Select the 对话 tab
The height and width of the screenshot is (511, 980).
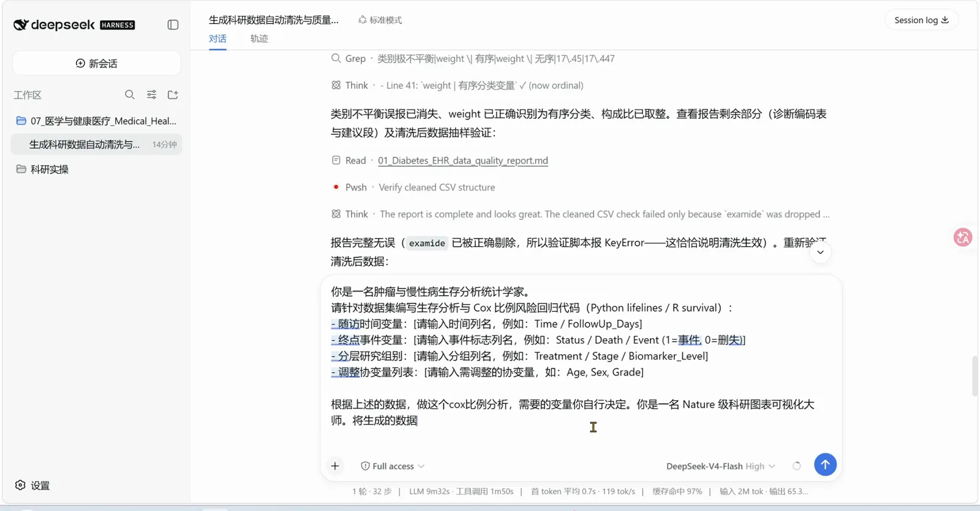point(217,39)
